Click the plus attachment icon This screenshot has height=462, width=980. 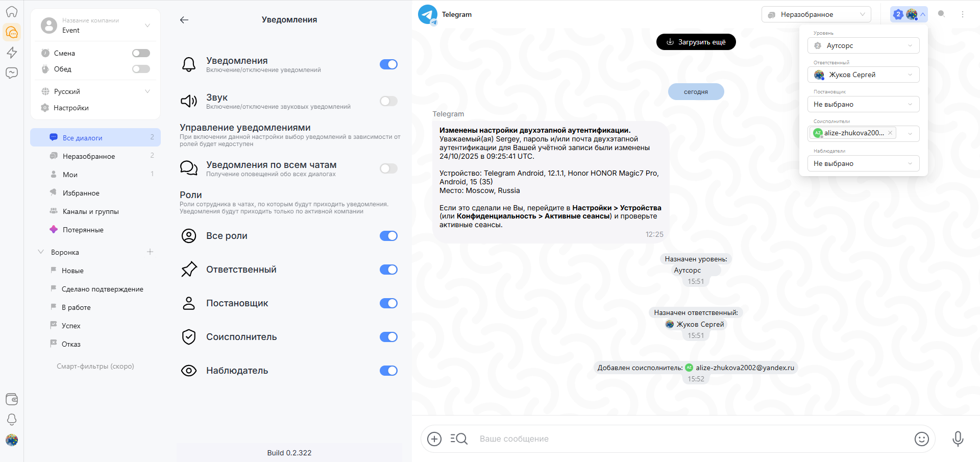tap(434, 439)
